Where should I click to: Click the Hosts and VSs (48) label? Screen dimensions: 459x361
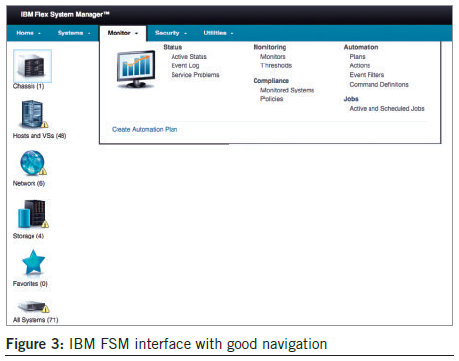pos(39,136)
